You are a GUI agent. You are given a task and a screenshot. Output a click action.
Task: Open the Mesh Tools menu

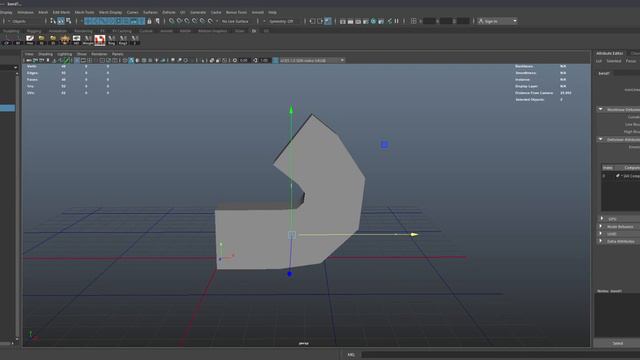coord(84,12)
